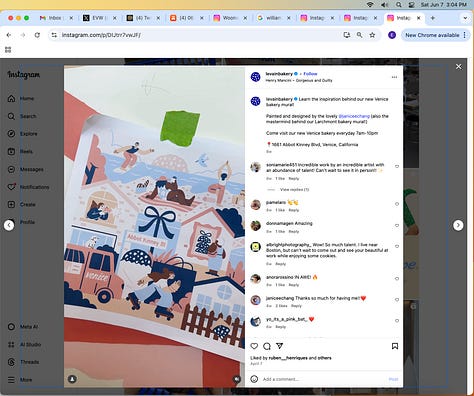Open Create in sidebar
The height and width of the screenshot is (396, 474).
tap(21, 204)
